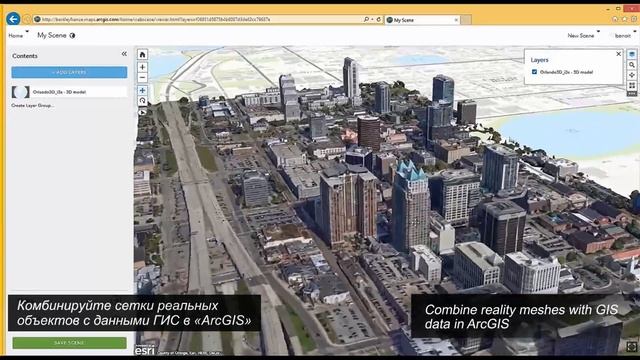
Task: Click the icon beside My Scene title
Action: (x=72, y=36)
